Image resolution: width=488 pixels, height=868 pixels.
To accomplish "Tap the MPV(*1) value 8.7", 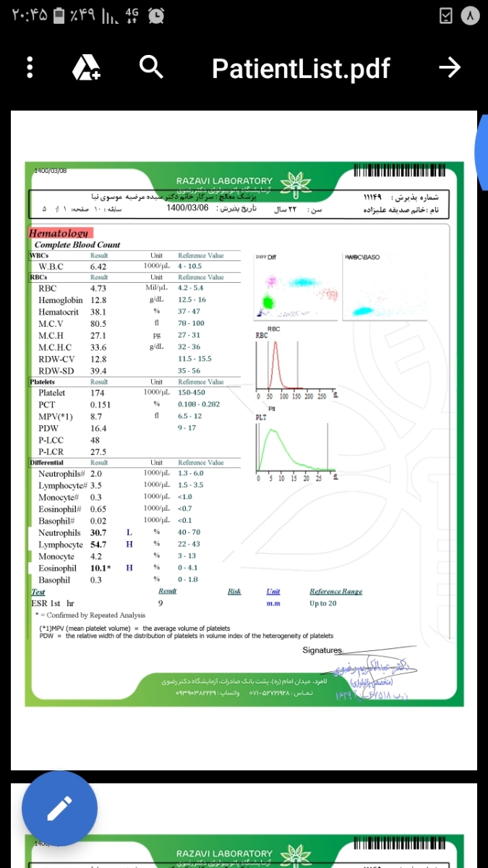I will (95, 417).
